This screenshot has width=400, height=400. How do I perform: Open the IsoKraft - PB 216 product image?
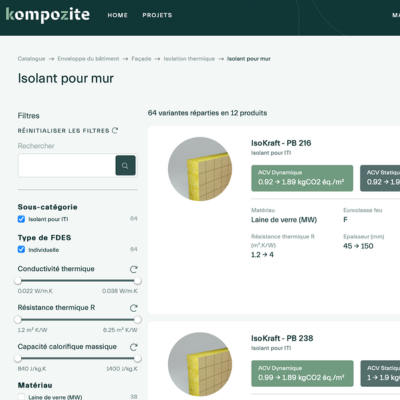tap(200, 169)
